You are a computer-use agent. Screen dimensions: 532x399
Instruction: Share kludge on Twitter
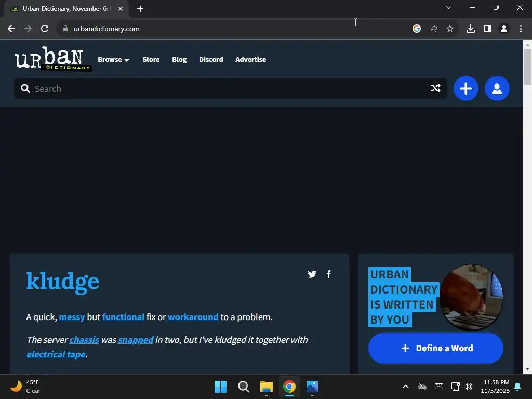(312, 274)
